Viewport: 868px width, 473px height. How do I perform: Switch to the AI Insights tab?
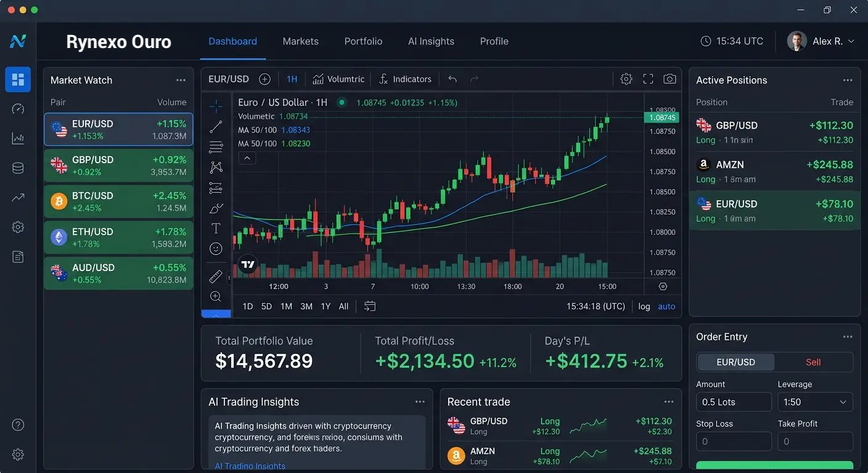click(431, 41)
